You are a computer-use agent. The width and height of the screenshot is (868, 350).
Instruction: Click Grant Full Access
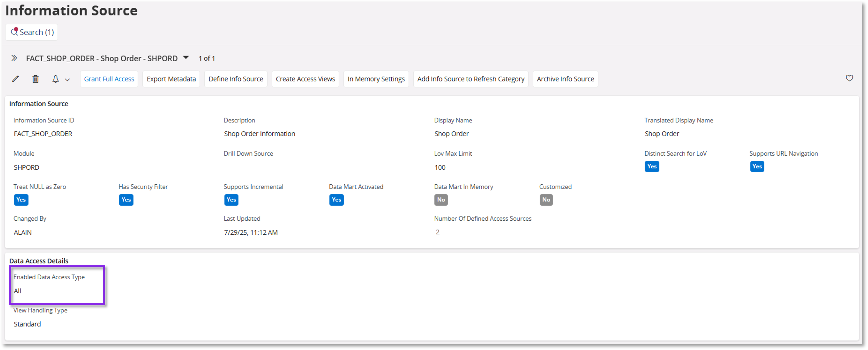[x=109, y=79]
